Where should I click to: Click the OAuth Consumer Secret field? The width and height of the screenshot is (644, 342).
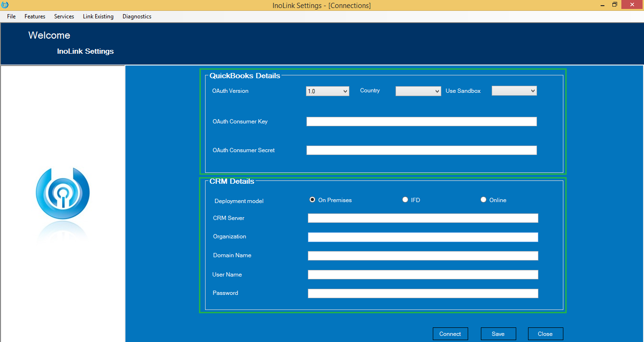coord(421,150)
